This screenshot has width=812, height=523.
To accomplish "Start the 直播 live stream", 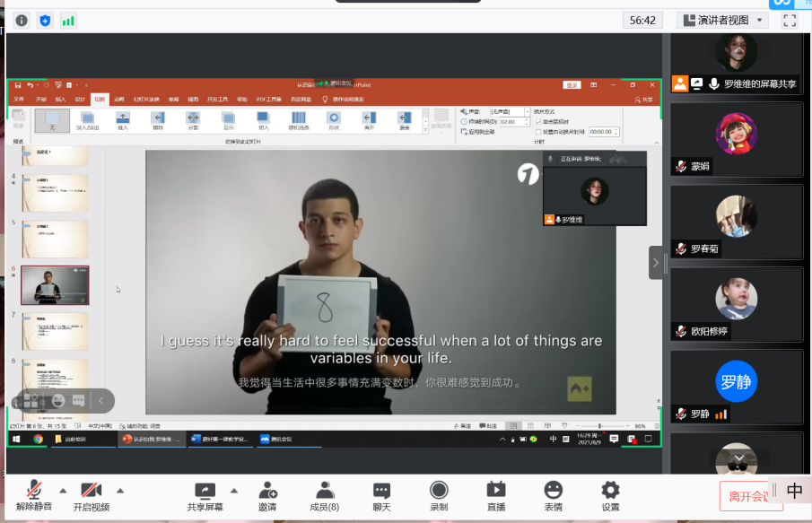I will click(496, 496).
